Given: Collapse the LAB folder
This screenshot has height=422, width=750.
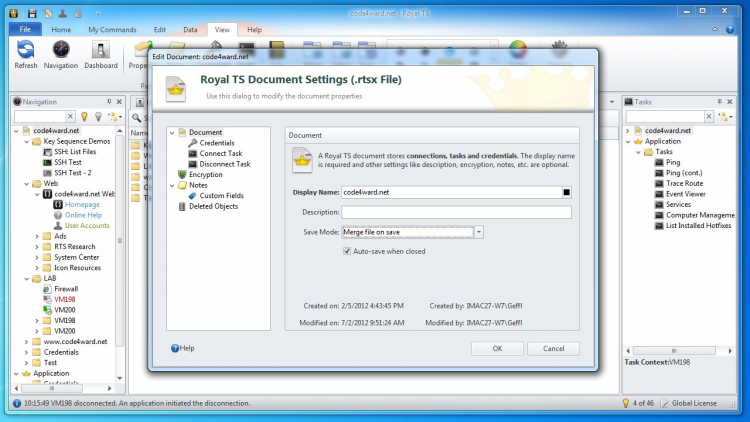Looking at the screenshot, I should tap(27, 278).
